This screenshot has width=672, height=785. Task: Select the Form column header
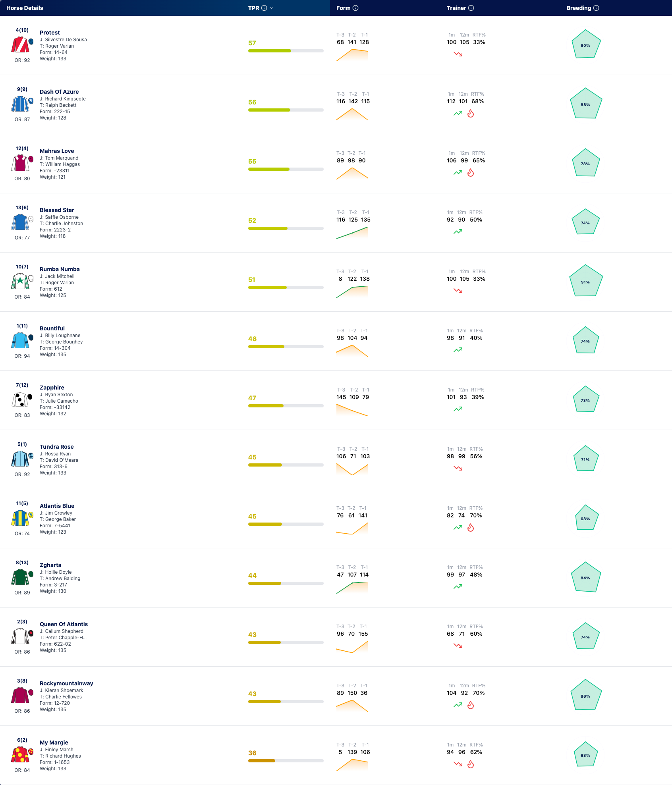tap(343, 8)
